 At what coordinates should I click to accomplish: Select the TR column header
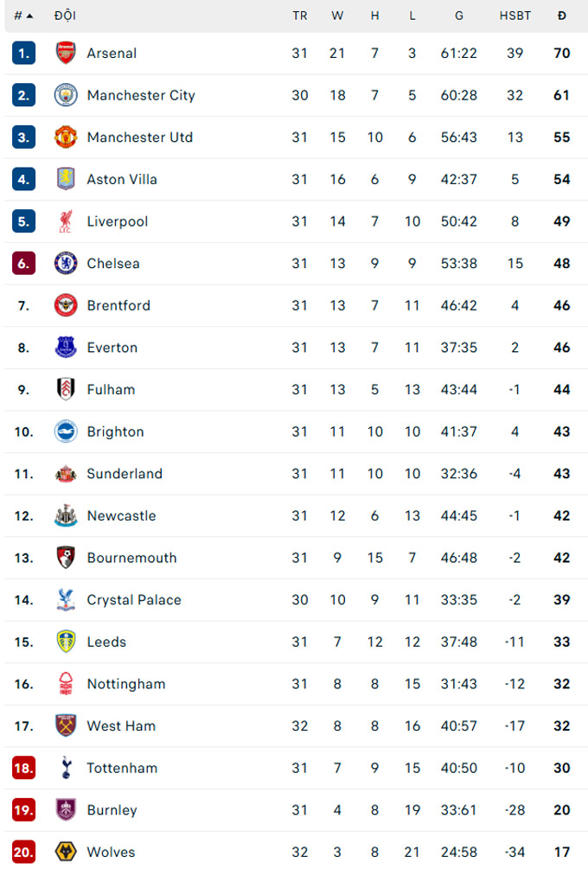tap(300, 16)
